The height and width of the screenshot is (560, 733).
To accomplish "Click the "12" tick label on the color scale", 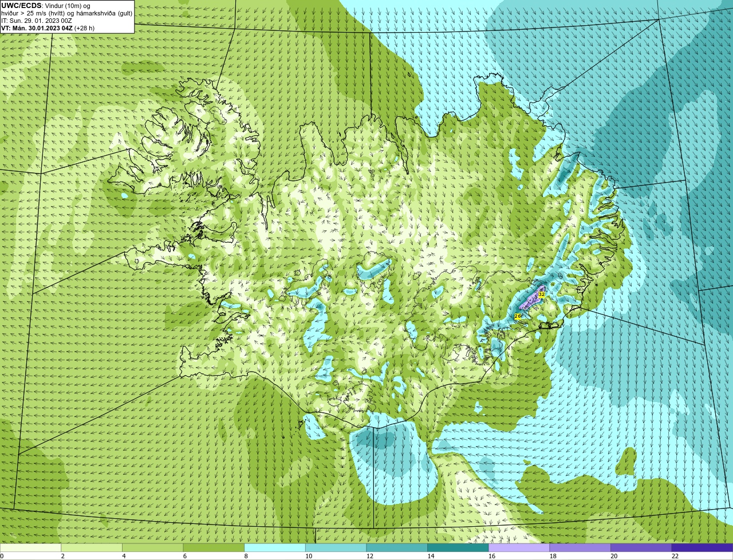I will [x=369, y=556].
